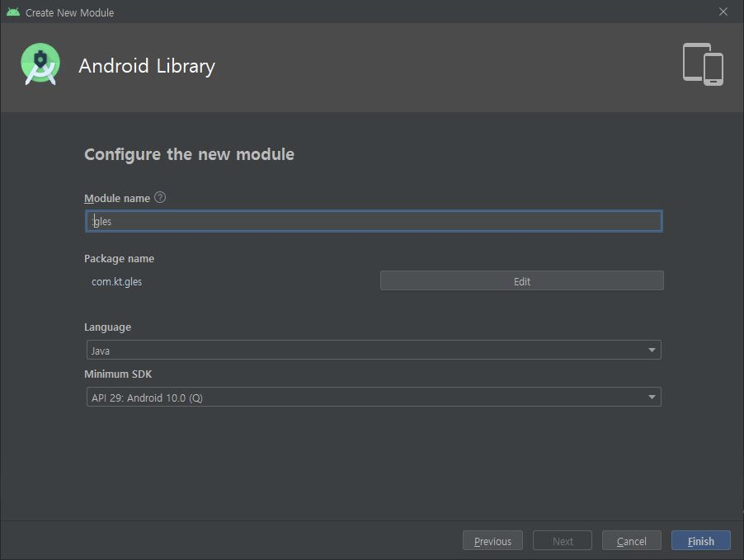This screenshot has height=560, width=744.
Task: Click the Configure the new module heading
Action: tap(190, 155)
